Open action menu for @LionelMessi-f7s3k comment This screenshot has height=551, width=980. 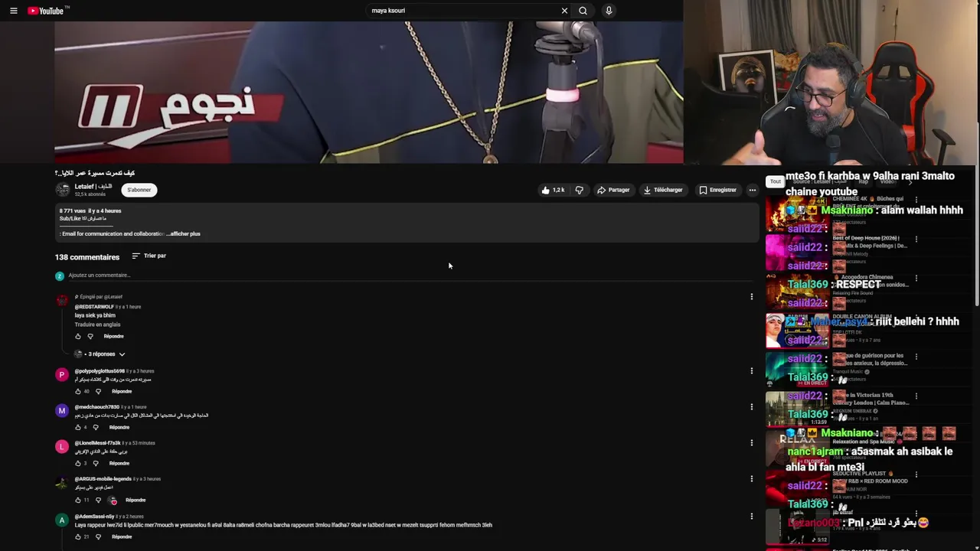coord(752,443)
